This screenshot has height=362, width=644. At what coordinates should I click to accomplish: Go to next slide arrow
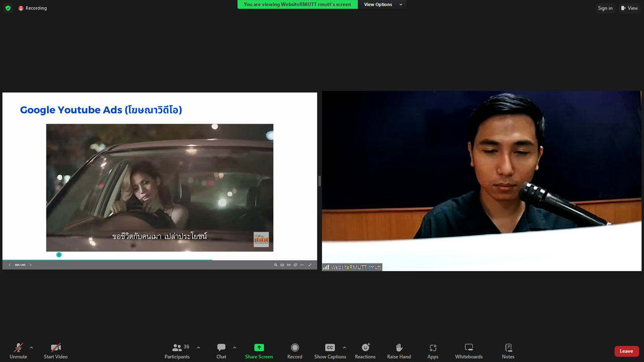tap(30, 264)
